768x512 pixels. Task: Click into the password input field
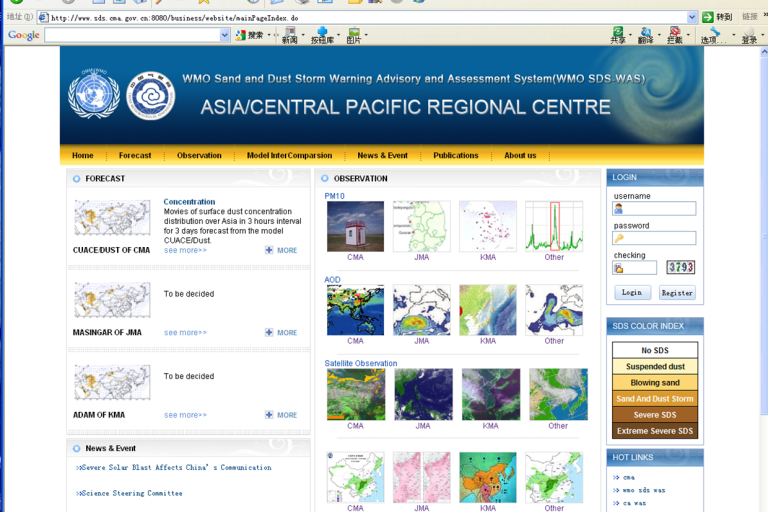point(654,238)
